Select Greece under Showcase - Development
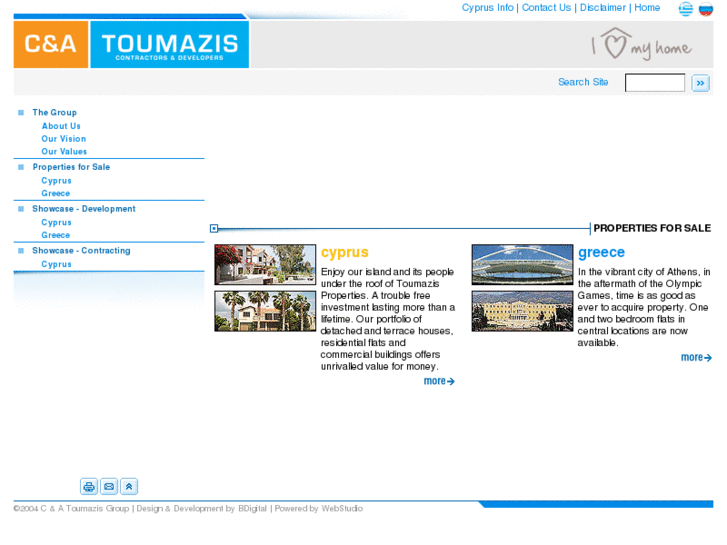Viewport: 727px width, 545px height. (x=56, y=235)
